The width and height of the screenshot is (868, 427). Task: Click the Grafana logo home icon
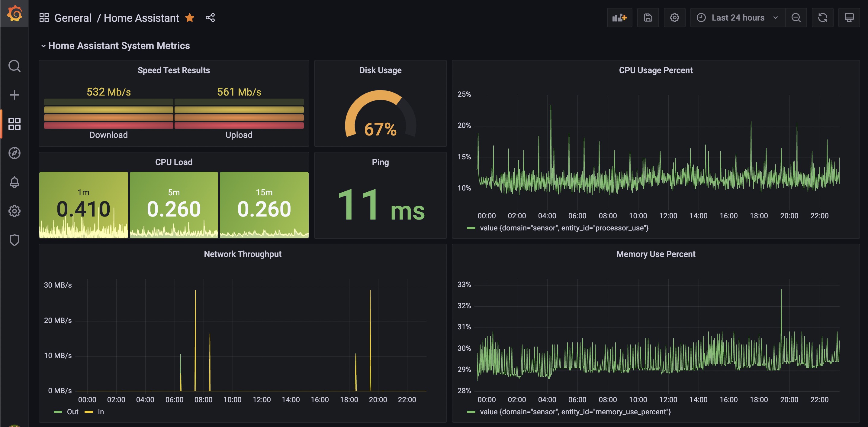point(14,14)
